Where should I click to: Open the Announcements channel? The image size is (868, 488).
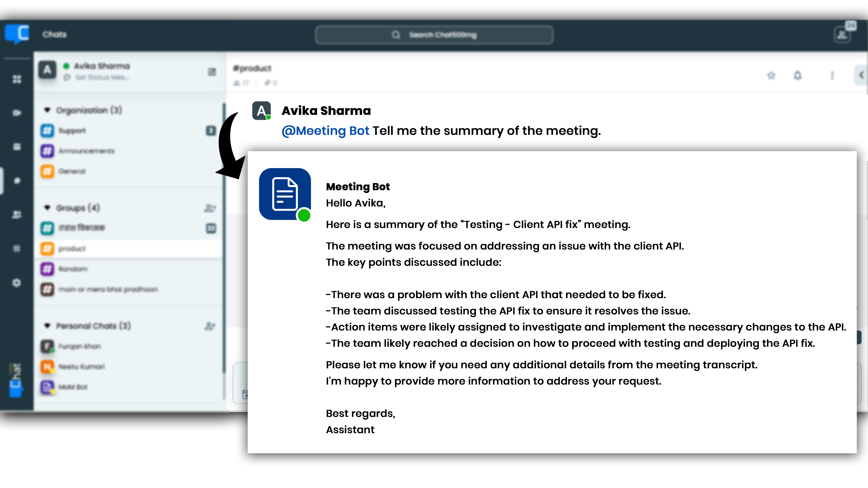pos(128,151)
